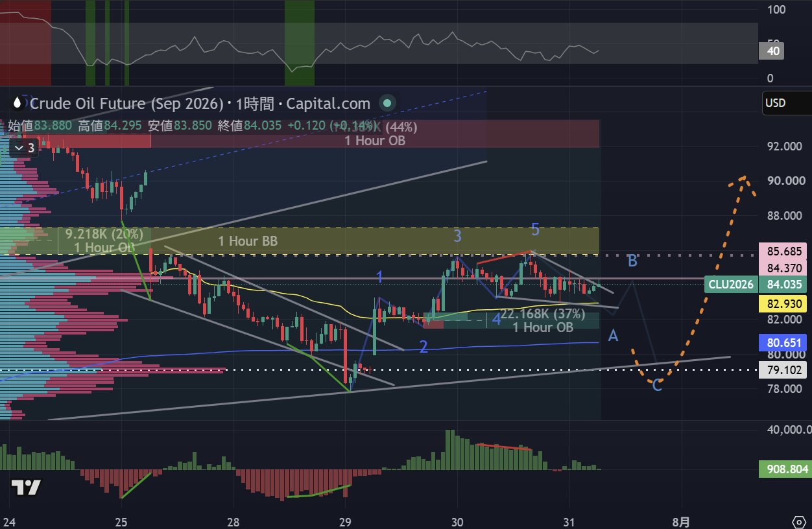Click the 9.218K (20%) order block label
Screen dimensions: 812x529
coord(104,234)
